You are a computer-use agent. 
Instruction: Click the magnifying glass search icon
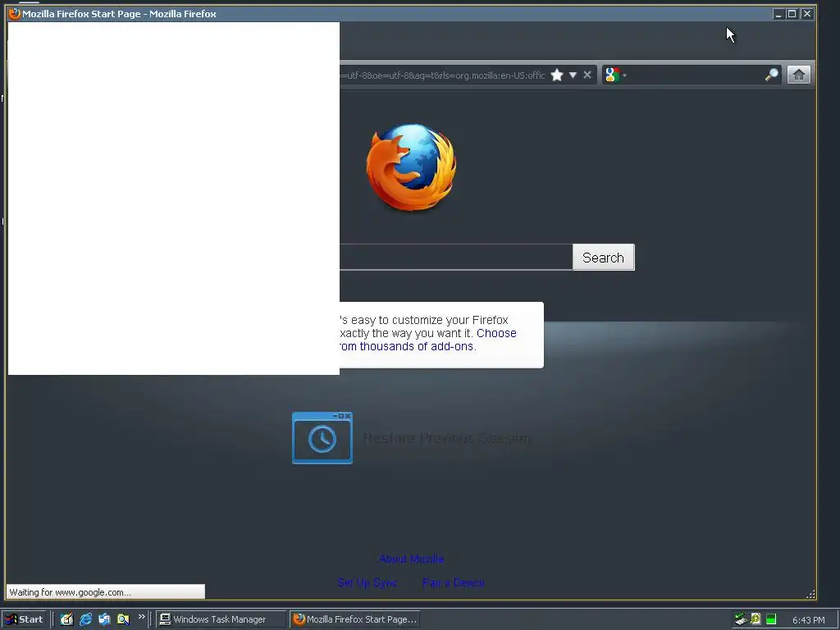[x=771, y=75]
